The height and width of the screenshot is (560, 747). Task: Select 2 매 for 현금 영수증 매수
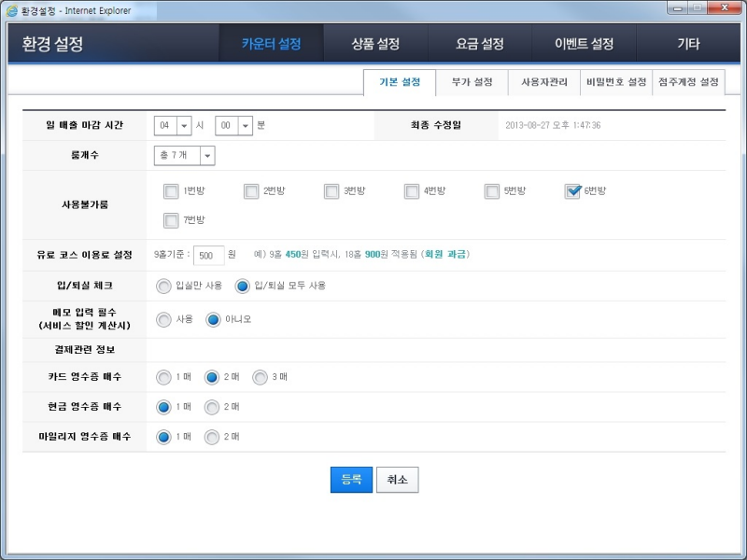coord(210,407)
